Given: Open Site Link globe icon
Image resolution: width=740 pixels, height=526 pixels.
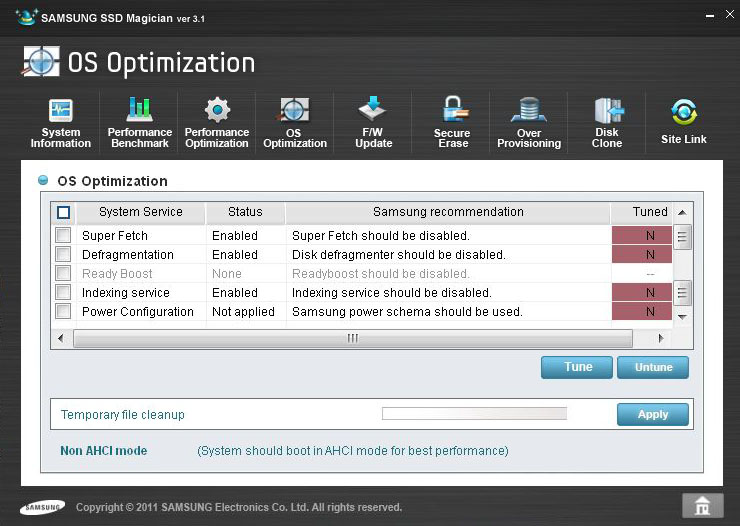Looking at the screenshot, I should [x=684, y=112].
